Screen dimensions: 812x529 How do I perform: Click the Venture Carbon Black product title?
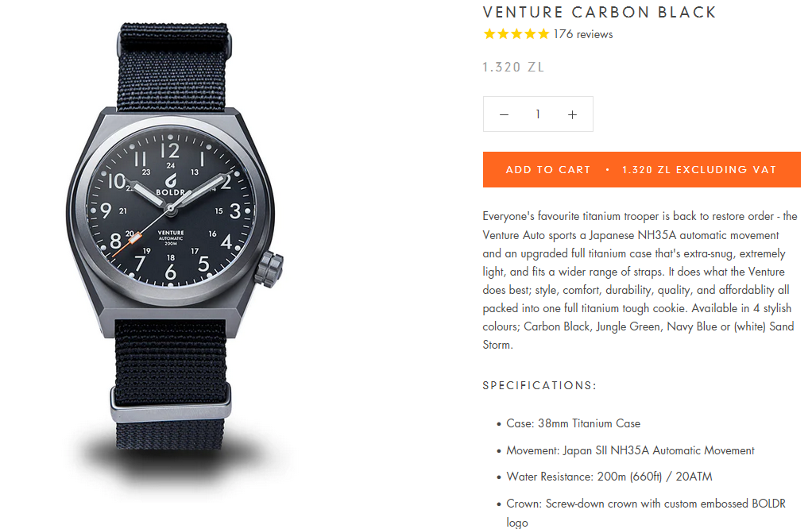coord(599,12)
